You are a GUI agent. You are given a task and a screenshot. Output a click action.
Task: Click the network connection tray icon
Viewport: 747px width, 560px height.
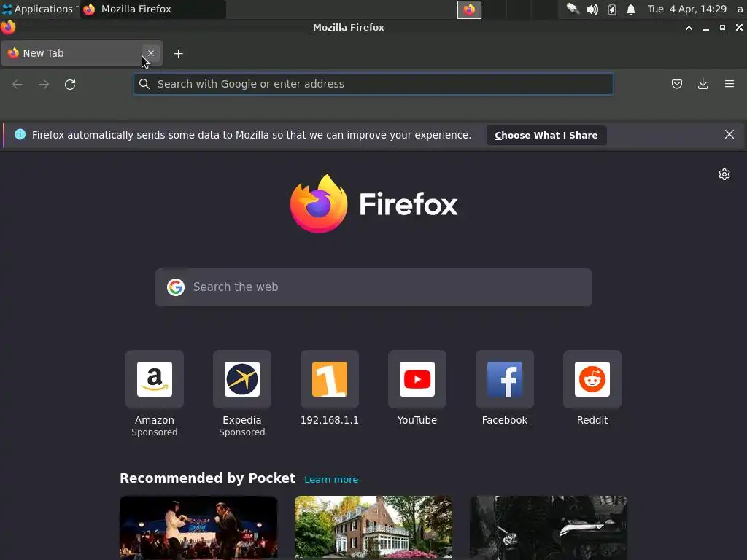(573, 9)
